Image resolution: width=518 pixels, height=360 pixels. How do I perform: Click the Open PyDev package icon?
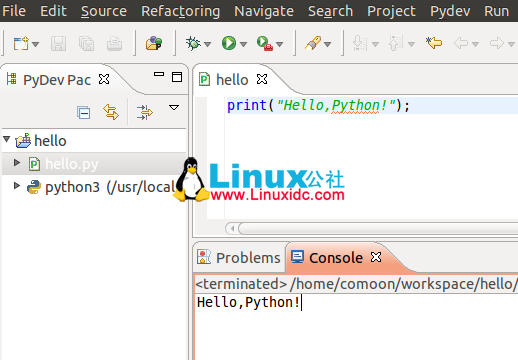154,43
